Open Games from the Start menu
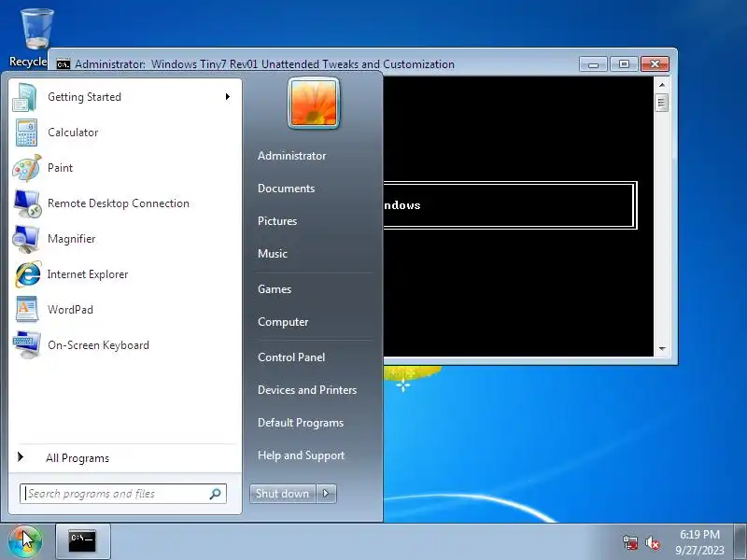Screen dimensions: 747x560 (274, 289)
